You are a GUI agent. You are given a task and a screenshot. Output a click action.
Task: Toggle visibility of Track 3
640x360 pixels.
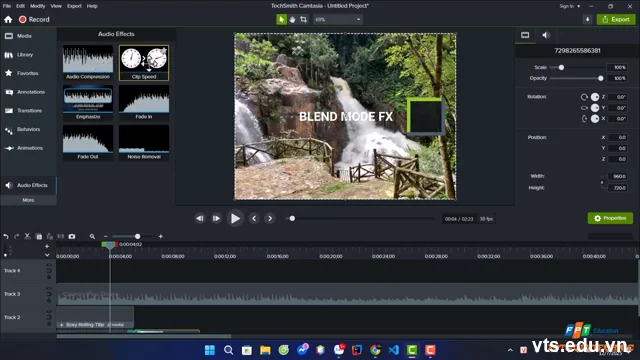(x=49, y=288)
